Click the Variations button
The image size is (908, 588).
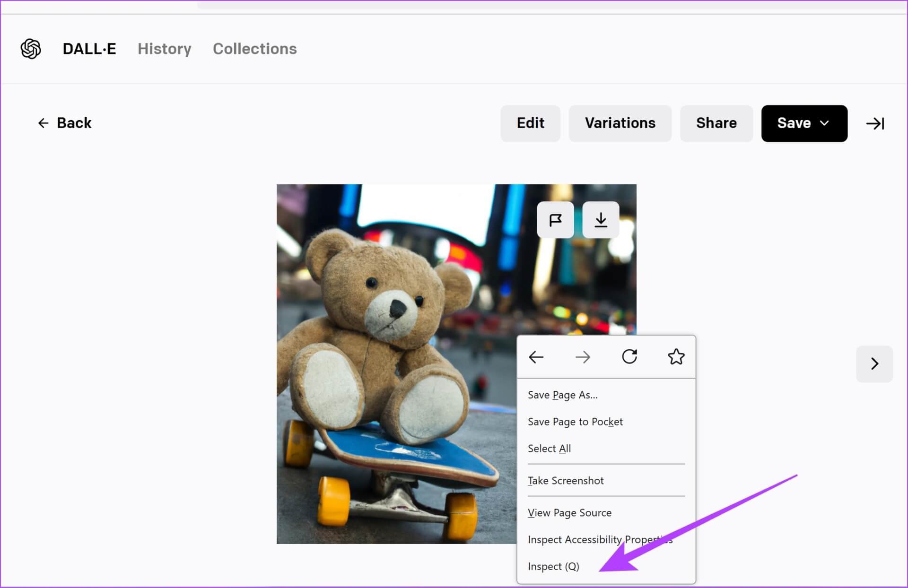[x=620, y=123]
